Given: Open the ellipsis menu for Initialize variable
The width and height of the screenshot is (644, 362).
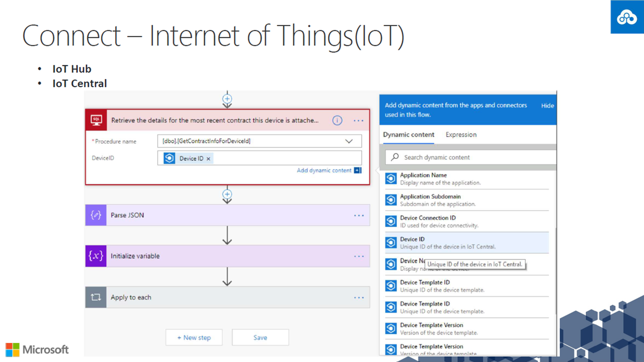Looking at the screenshot, I should point(359,256).
